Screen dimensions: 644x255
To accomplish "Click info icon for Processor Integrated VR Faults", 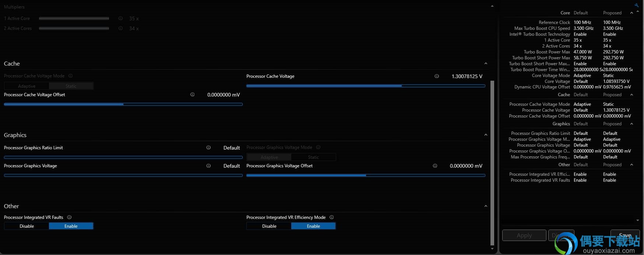I will (x=69, y=217).
